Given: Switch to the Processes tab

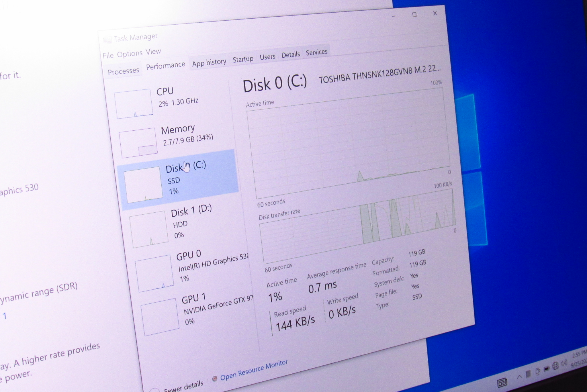Looking at the screenshot, I should point(123,71).
